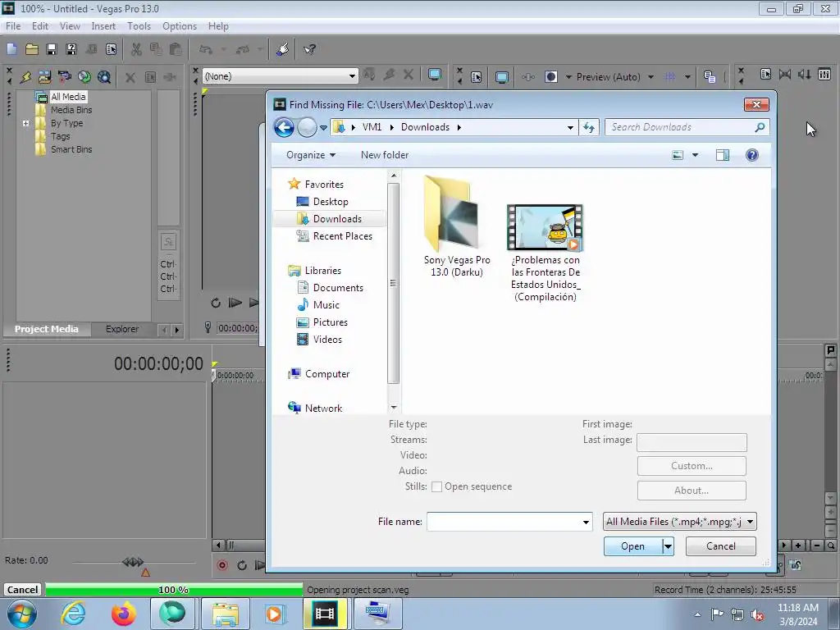
Task: Click Windows Explorer folder on the taskbar
Action: tap(226, 614)
